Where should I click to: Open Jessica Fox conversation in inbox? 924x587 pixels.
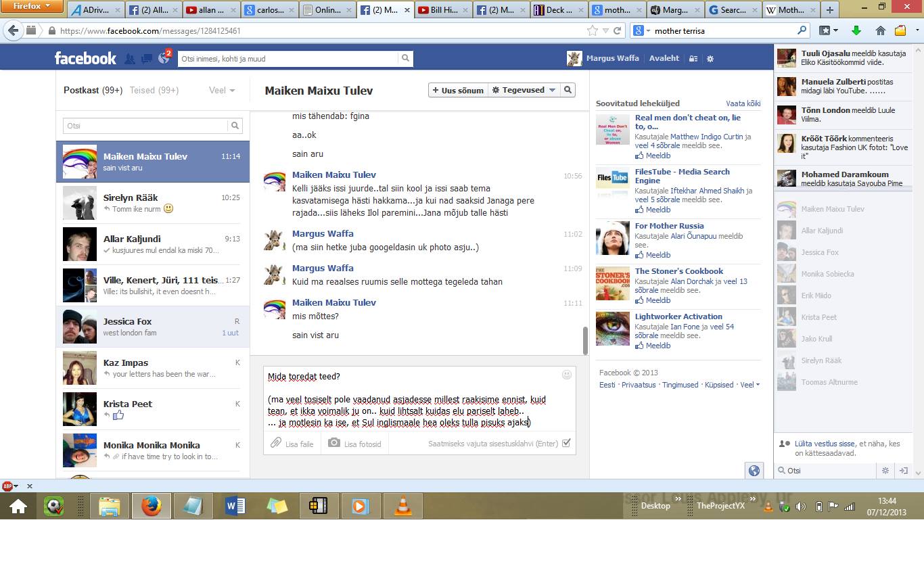click(x=153, y=327)
